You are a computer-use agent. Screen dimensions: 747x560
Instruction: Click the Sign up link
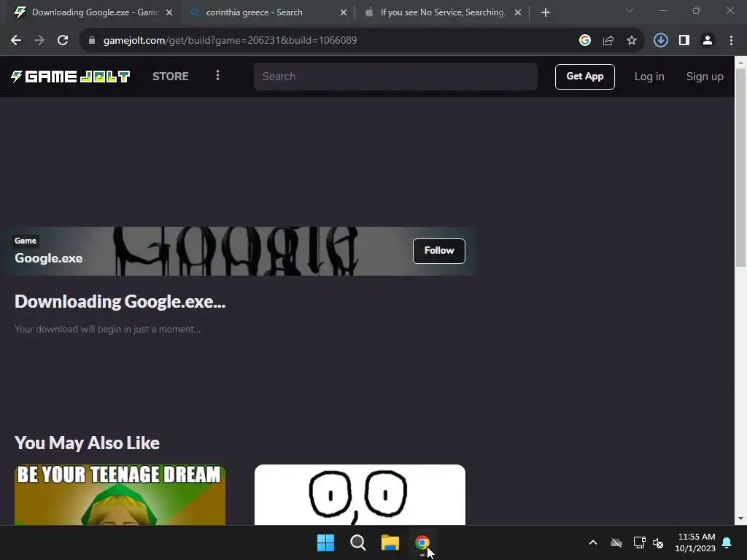click(705, 77)
